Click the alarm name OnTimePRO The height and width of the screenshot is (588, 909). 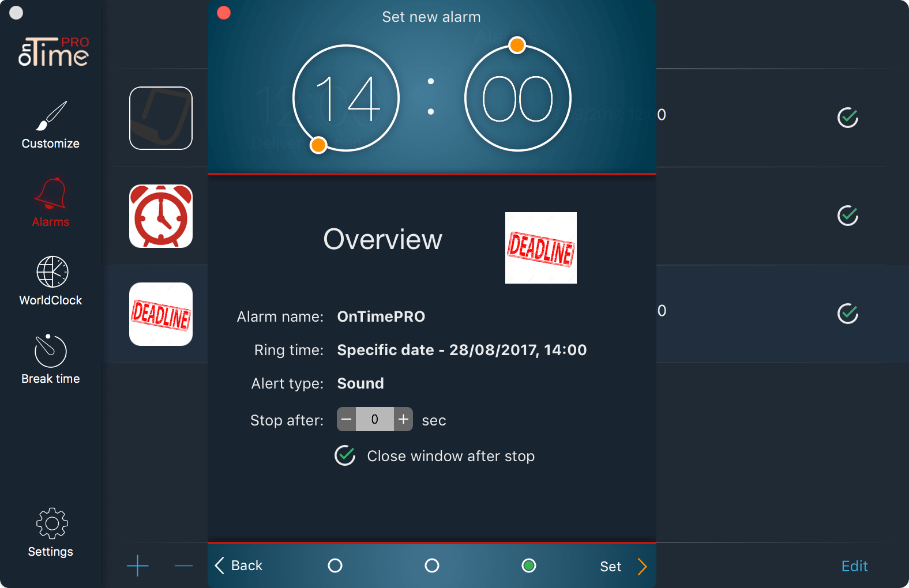[381, 316]
